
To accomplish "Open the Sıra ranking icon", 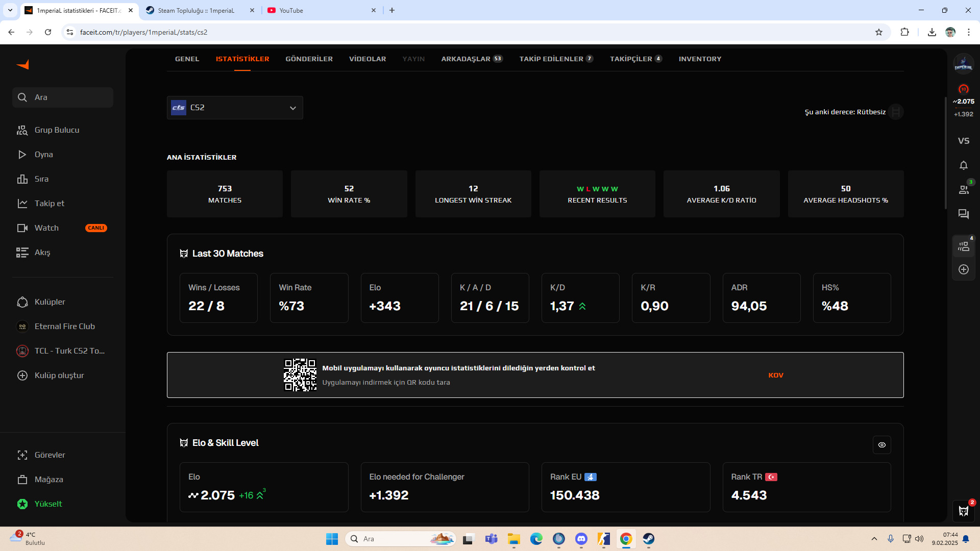I will coord(22,179).
